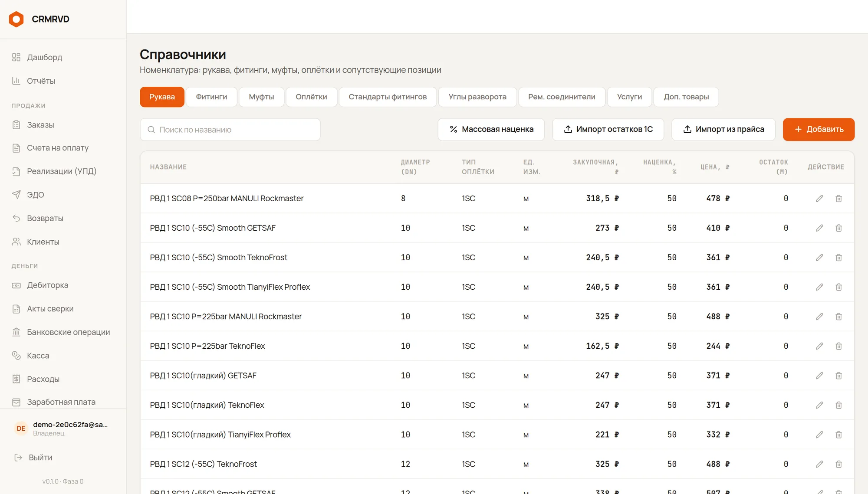Viewport: 868px width, 494px height.
Task: Open the Оплётки tab
Action: [x=311, y=97]
